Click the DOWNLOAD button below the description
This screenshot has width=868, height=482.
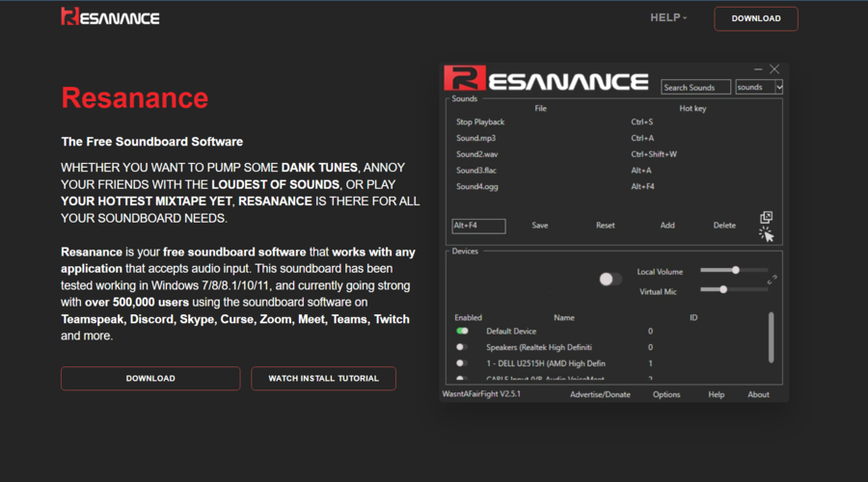pos(150,379)
